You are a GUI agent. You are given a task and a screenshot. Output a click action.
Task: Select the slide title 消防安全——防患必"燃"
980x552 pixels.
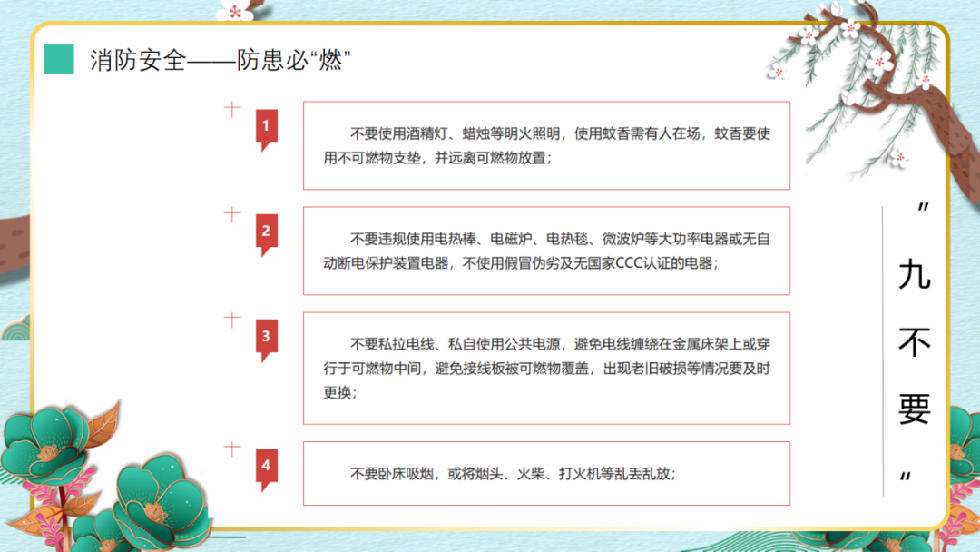click(220, 61)
